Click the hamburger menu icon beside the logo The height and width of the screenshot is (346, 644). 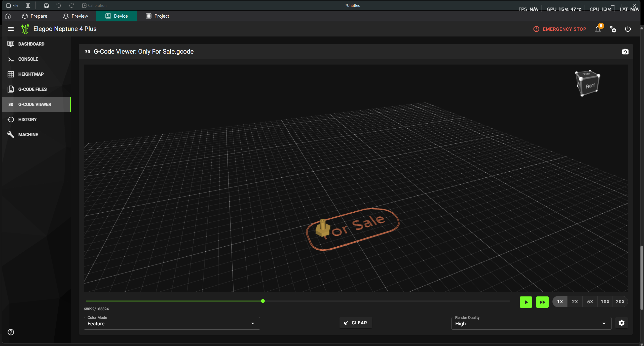(11, 29)
